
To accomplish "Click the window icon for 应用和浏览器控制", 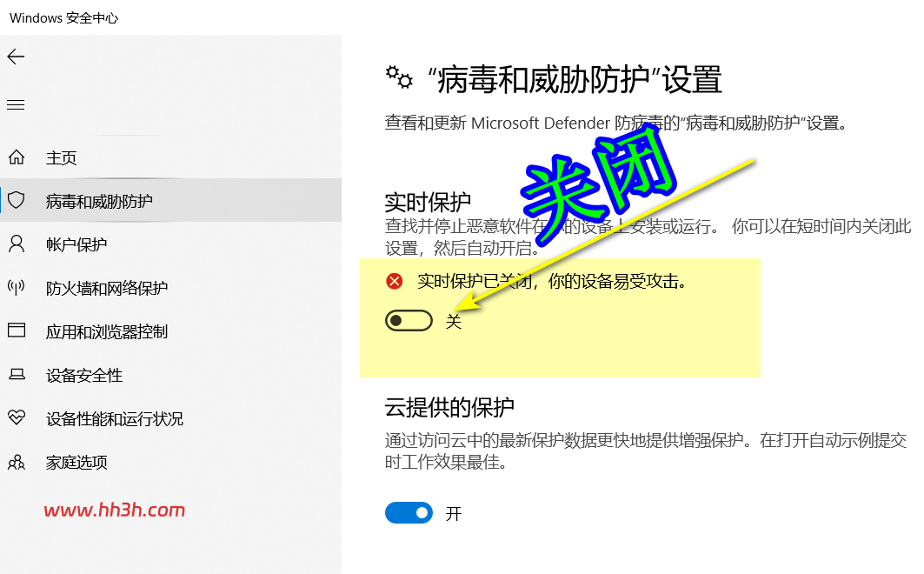I will pos(17,330).
